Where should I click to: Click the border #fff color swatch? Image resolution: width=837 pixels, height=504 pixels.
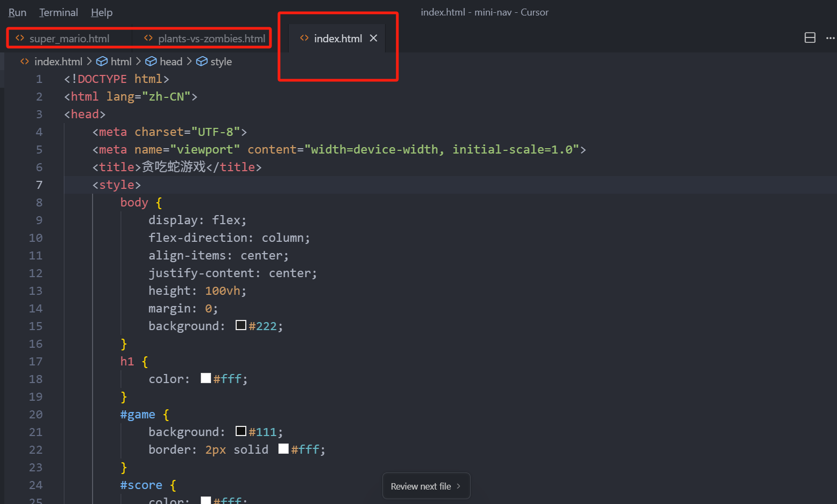click(284, 448)
